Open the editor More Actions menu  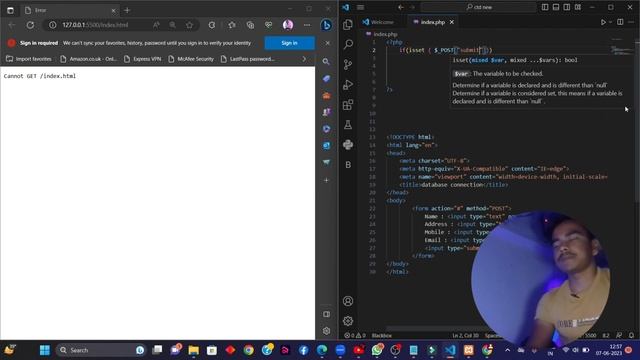(631, 22)
